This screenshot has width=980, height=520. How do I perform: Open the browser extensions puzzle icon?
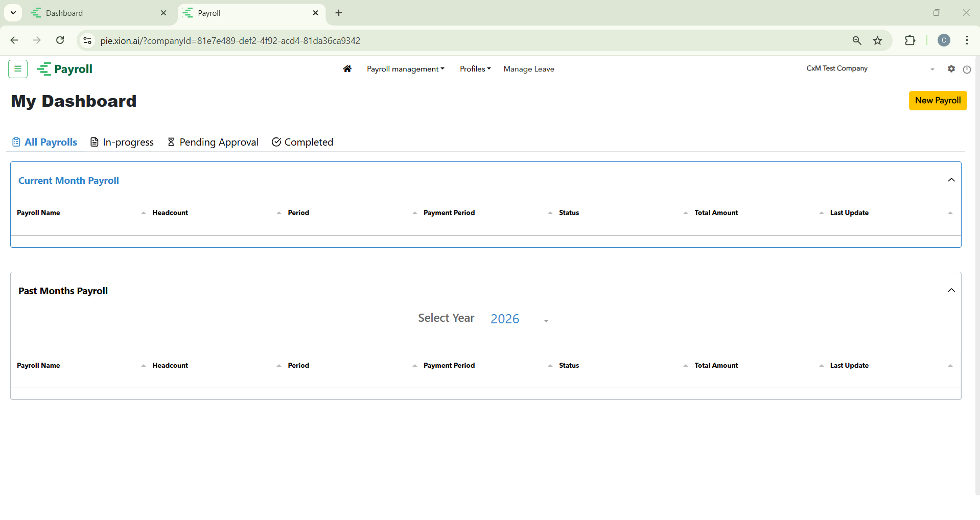(x=910, y=40)
